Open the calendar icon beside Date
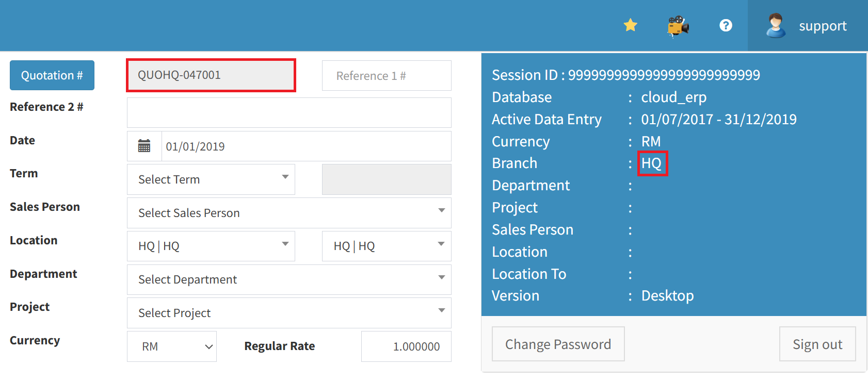The image size is (868, 382). (x=144, y=146)
